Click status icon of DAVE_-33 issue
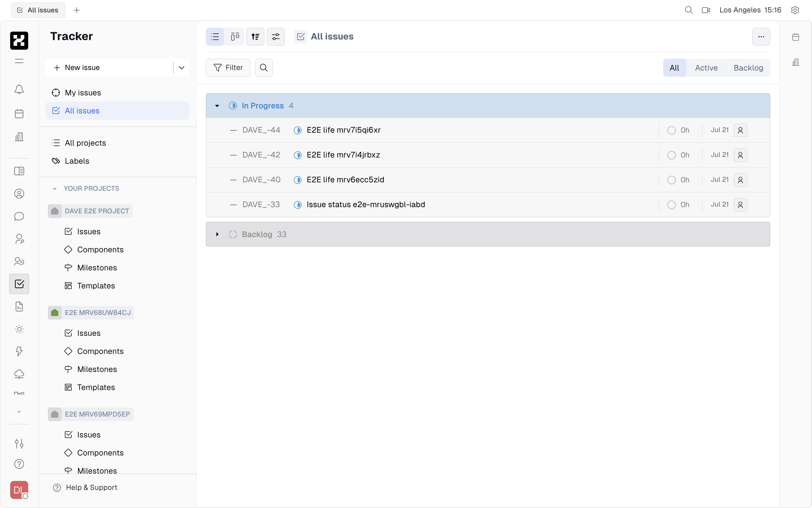Screen dimensions: 812x508 pos(298,205)
